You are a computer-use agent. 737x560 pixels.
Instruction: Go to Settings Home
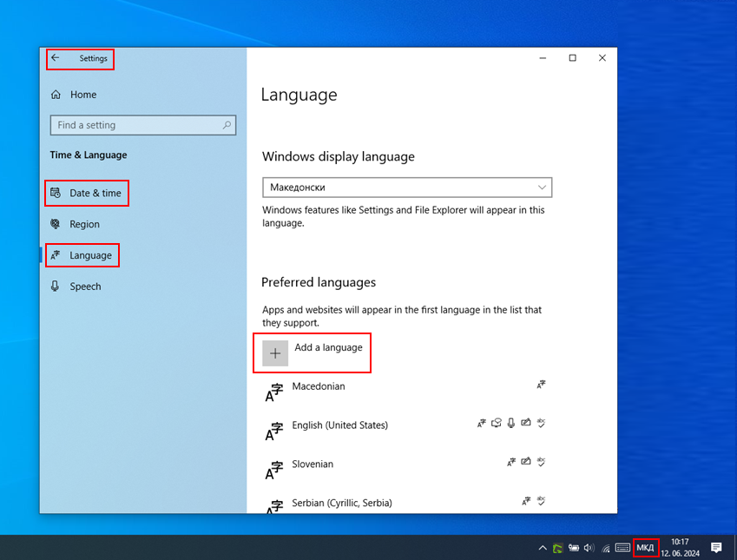[82, 95]
